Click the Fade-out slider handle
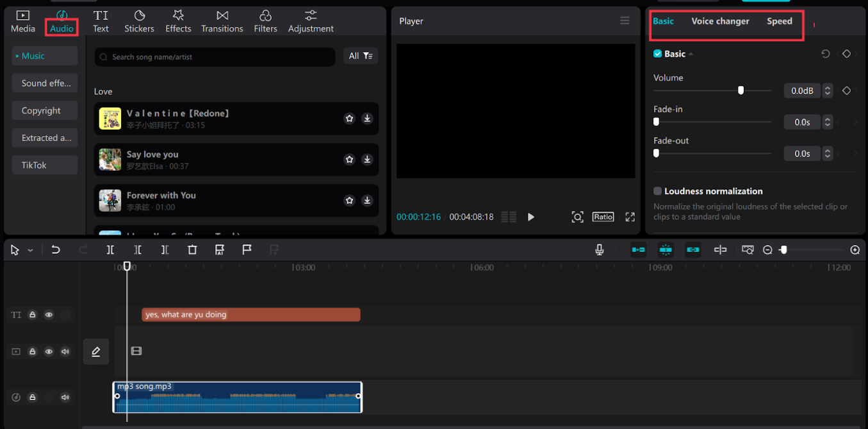Viewport: 868px width, 429px height. click(x=656, y=153)
